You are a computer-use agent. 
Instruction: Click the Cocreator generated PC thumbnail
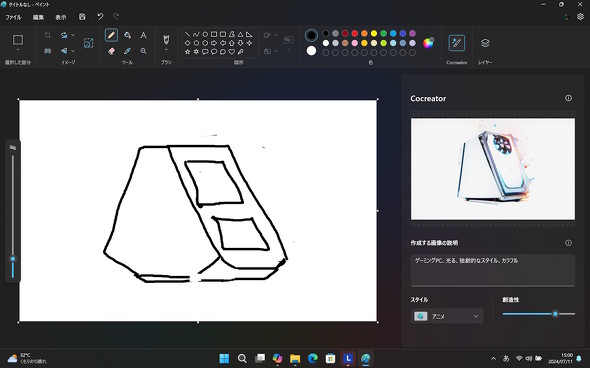click(493, 169)
